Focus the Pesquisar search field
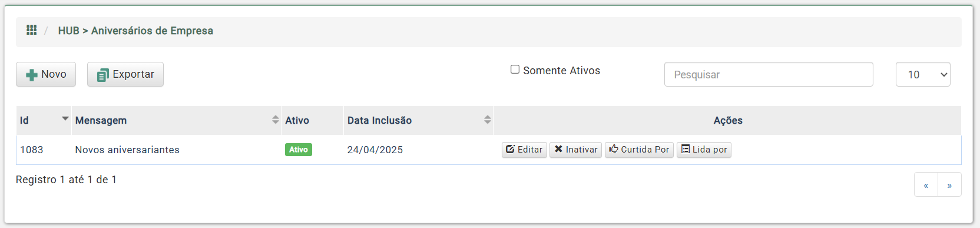 (x=769, y=74)
